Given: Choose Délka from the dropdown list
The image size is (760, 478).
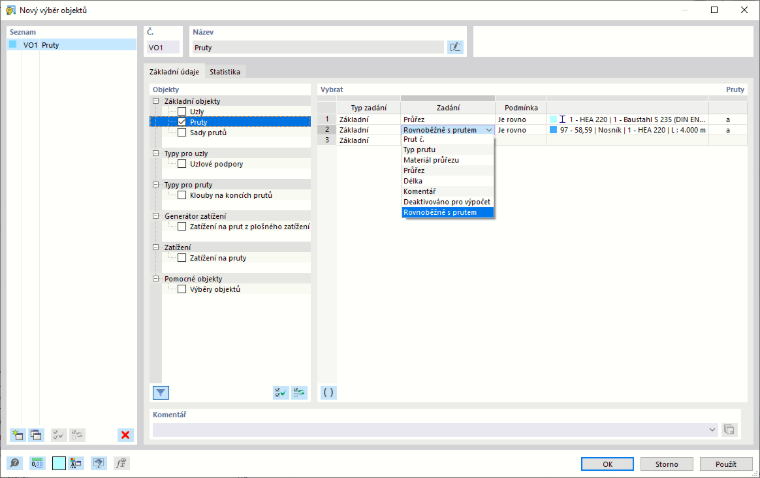Looking at the screenshot, I should (x=448, y=181).
